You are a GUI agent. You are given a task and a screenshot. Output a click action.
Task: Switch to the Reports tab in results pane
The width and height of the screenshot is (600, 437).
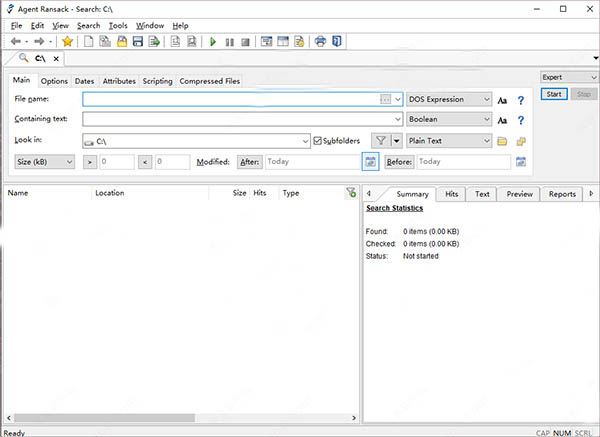coord(562,194)
